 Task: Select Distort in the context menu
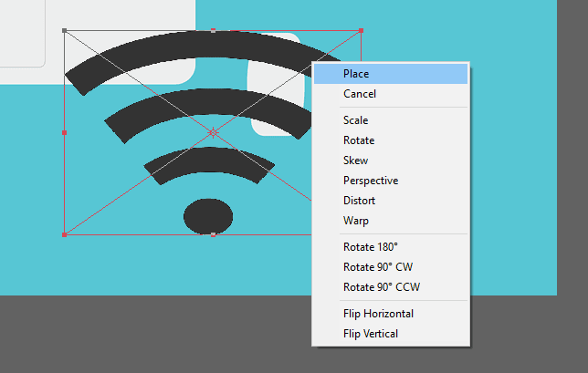[x=391, y=201]
